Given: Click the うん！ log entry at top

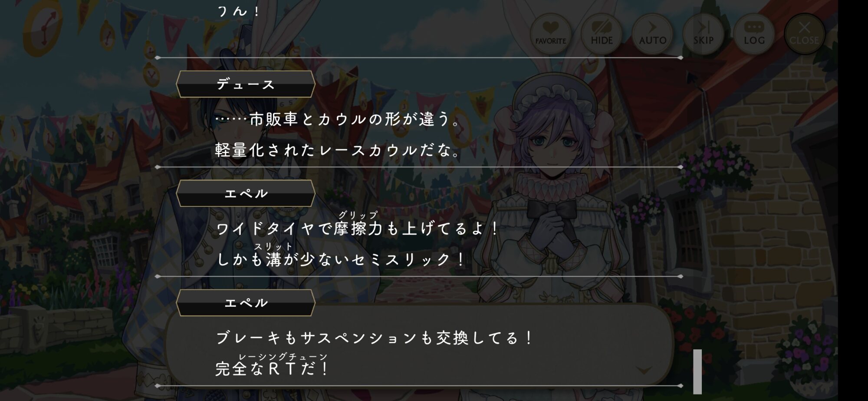Looking at the screenshot, I should 239,10.
